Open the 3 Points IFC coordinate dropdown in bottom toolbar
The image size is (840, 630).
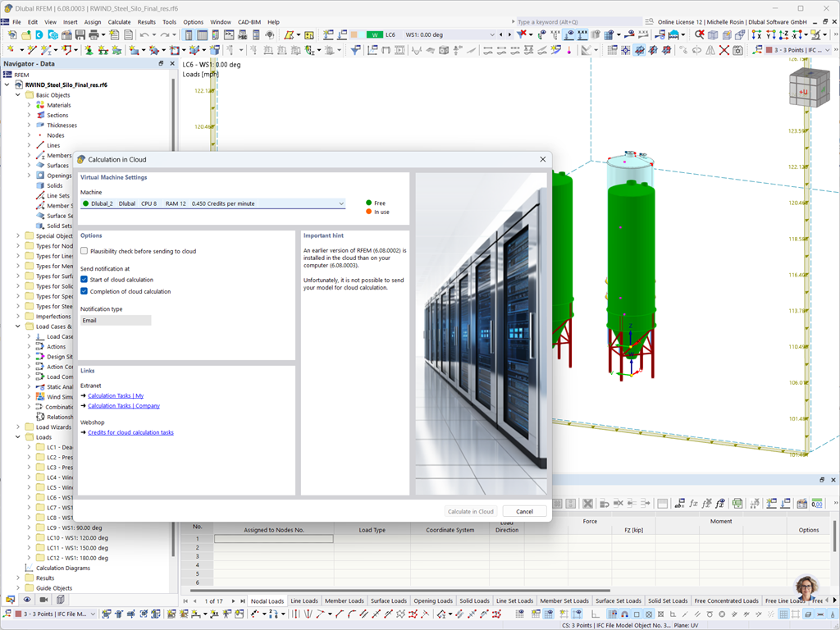click(92, 614)
